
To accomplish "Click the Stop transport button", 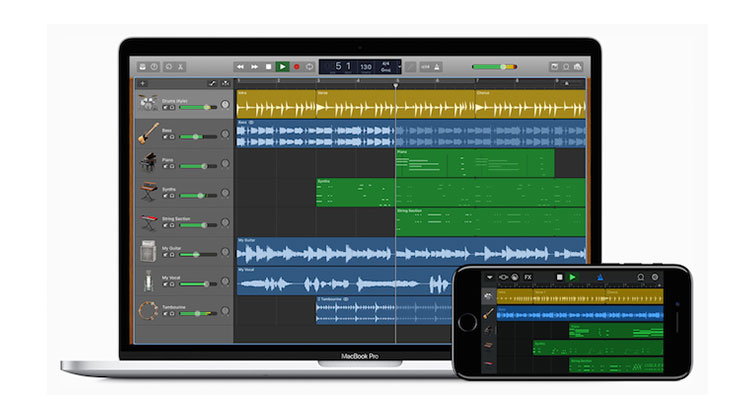I will (268, 67).
